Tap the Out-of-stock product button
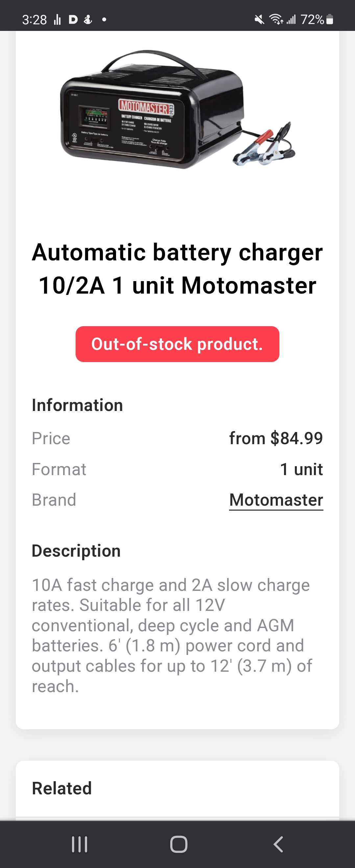This screenshot has width=355, height=868. [177, 344]
